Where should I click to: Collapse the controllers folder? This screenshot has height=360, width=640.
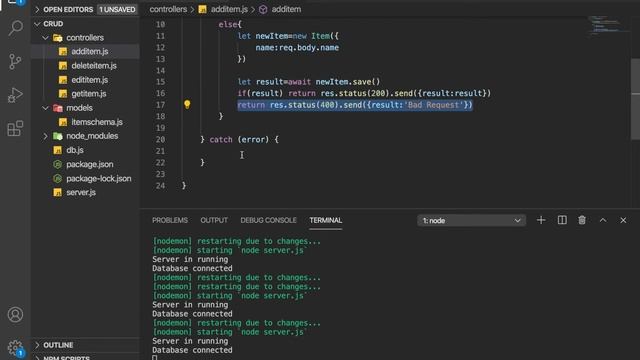point(85,38)
